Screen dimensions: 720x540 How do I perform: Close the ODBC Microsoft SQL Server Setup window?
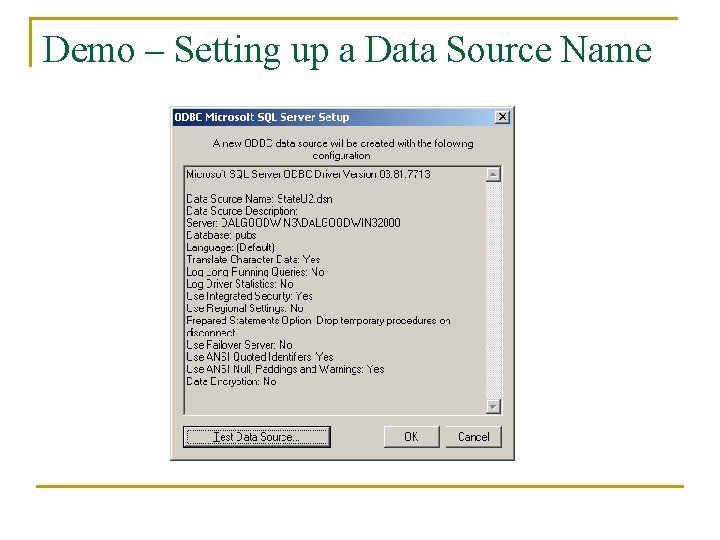click(502, 117)
